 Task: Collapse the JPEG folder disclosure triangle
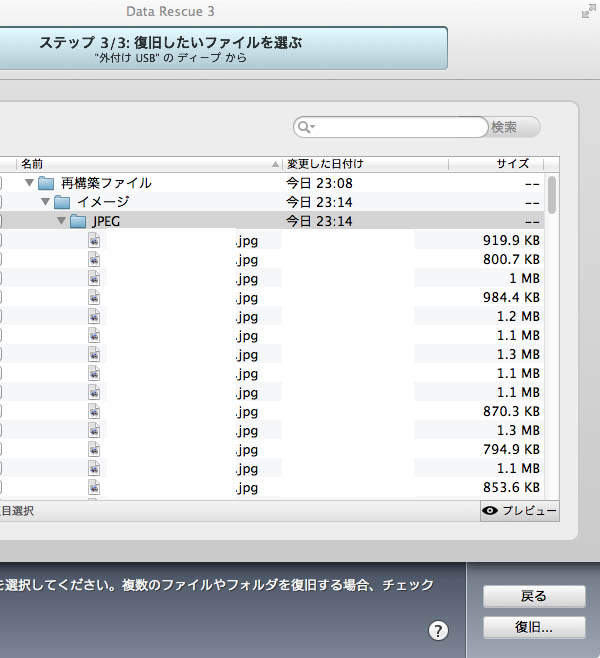61,221
